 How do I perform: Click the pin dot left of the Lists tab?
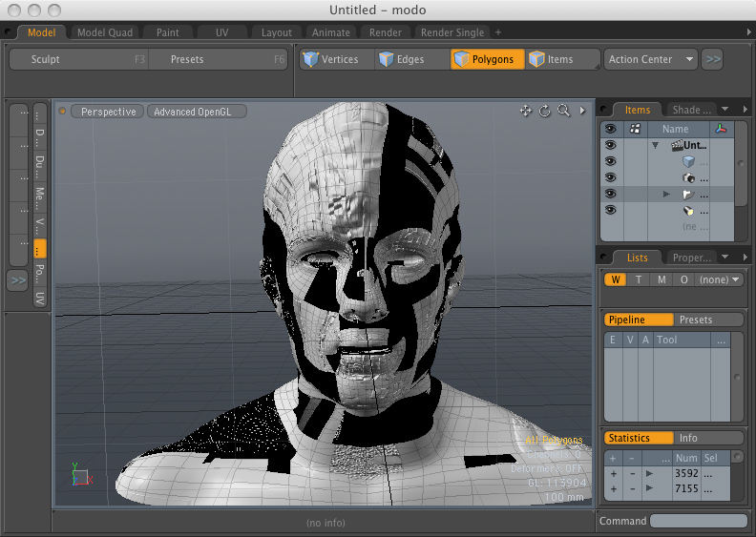603,258
